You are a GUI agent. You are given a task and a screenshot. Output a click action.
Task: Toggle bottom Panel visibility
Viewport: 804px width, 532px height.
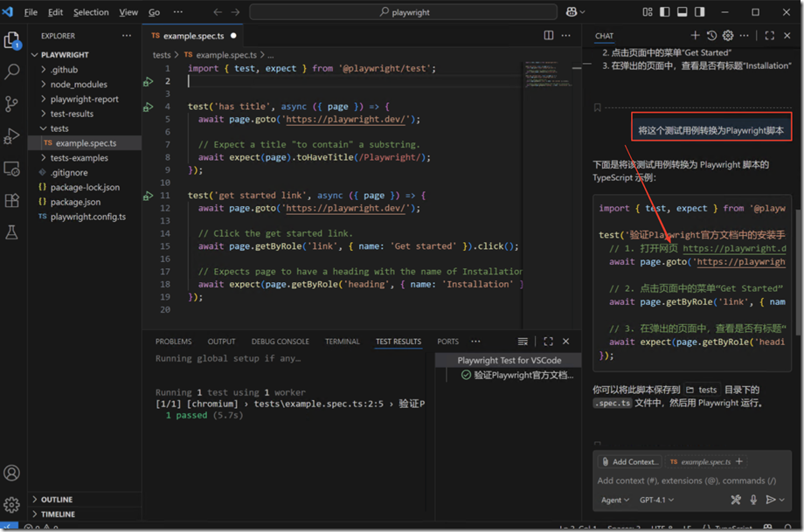[682, 11]
